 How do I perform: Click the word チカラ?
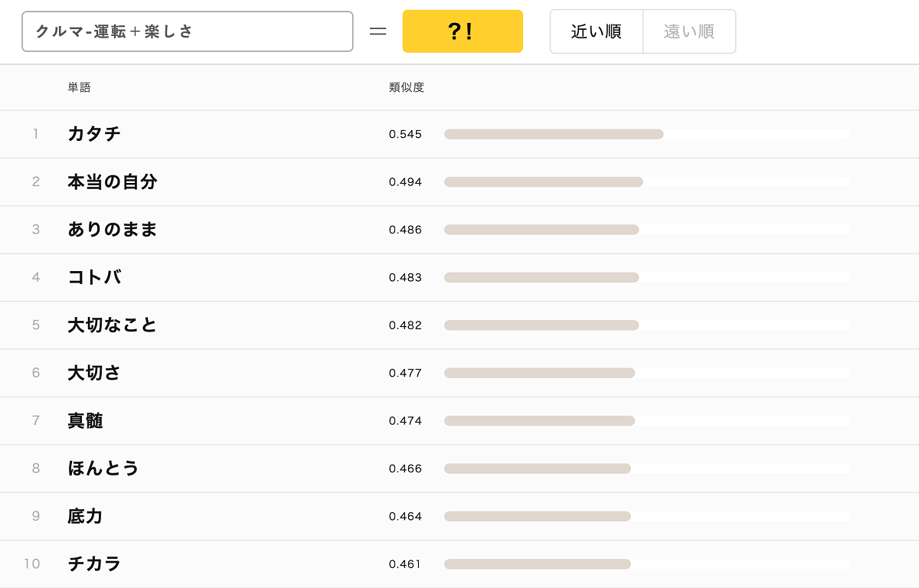(x=94, y=564)
